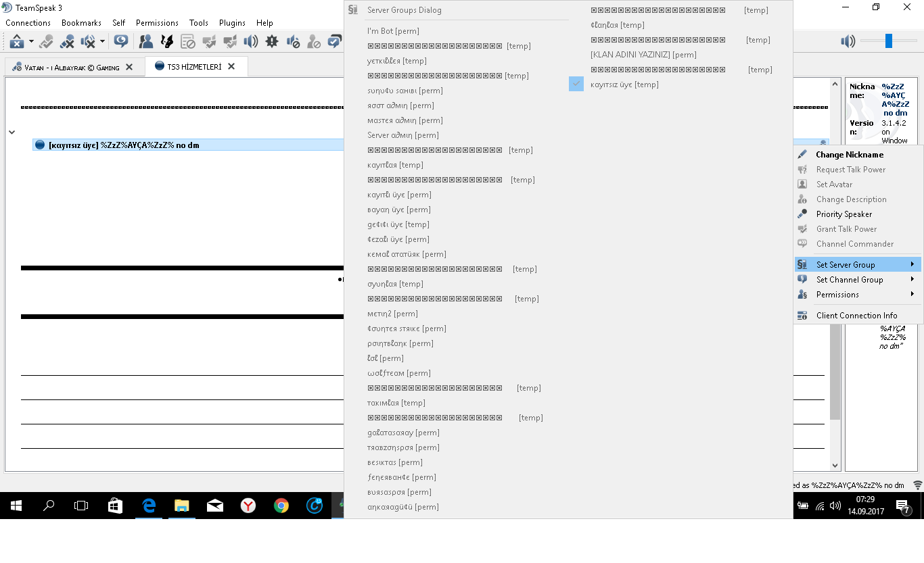Click the speaker icon beside the volume slider
This screenshot has width=924, height=563.
(x=848, y=42)
